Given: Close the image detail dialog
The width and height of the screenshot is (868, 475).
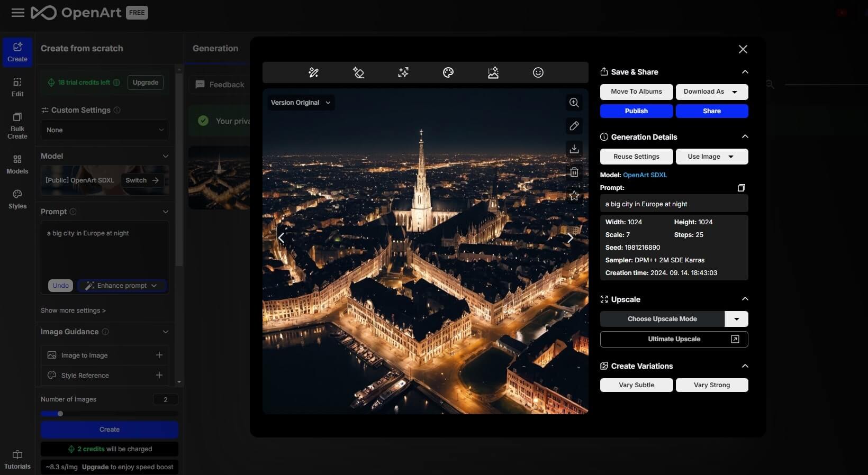Looking at the screenshot, I should (743, 49).
